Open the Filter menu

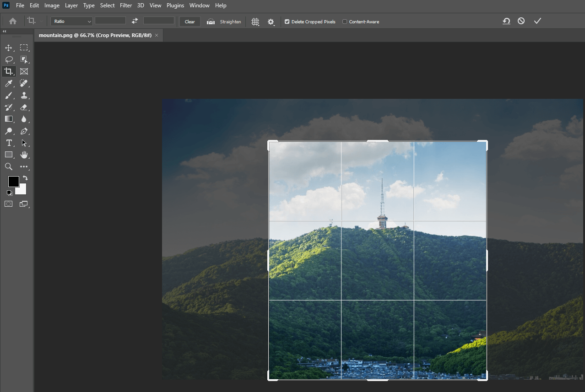[125, 5]
